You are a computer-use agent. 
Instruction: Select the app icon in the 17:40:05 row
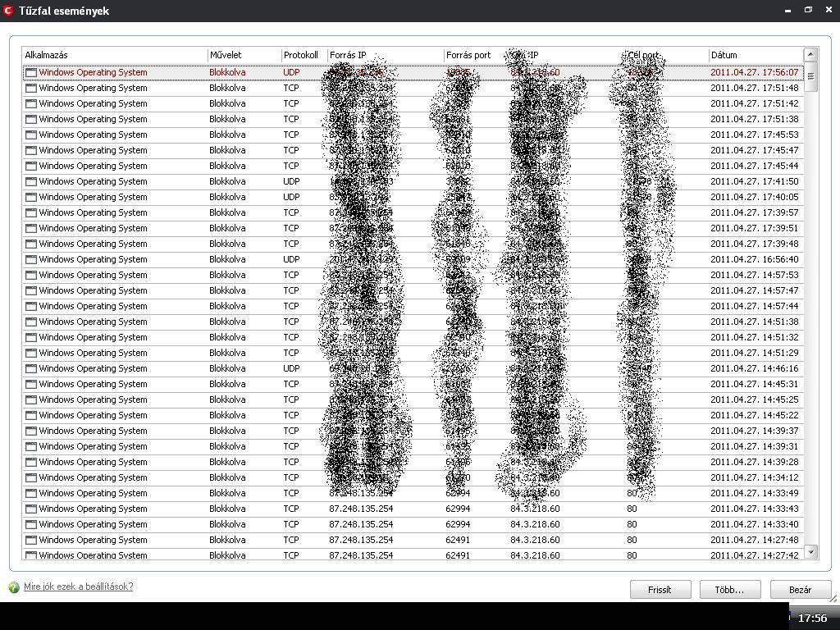tap(31, 197)
